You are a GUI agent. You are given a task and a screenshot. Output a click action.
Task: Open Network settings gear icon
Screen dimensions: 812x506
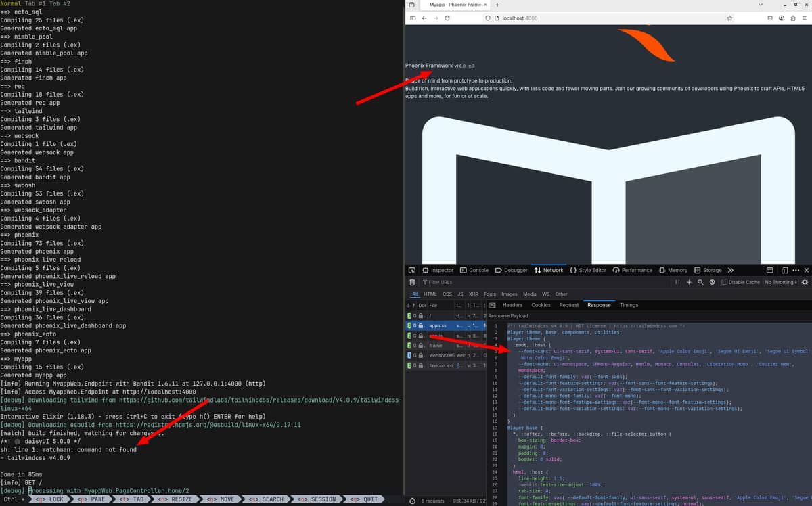pos(805,282)
